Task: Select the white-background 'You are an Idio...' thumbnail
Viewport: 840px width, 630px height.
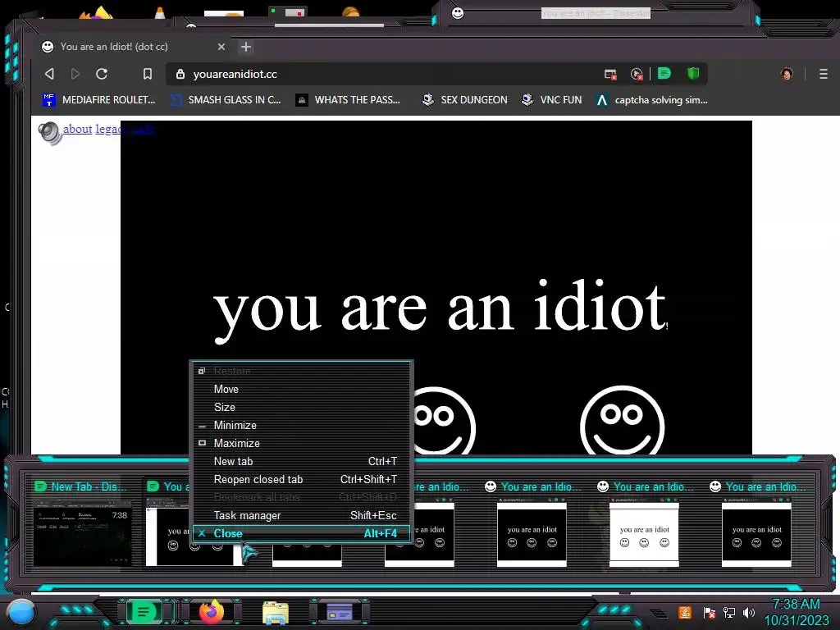Action: coord(644,523)
